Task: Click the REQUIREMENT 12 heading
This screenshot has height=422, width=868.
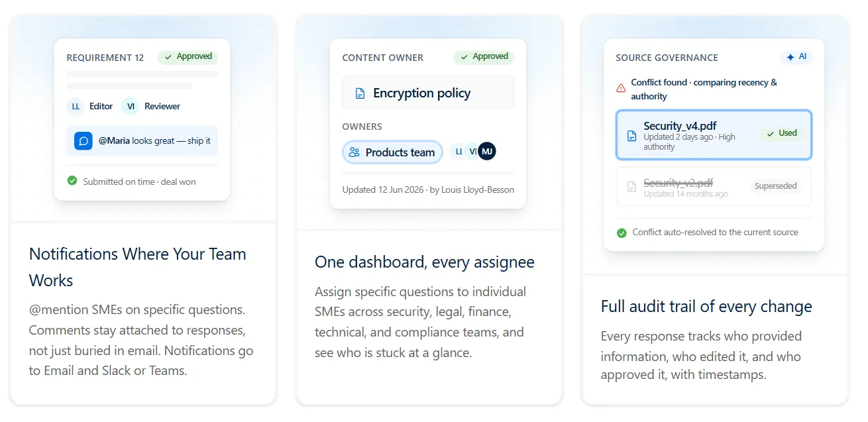Action: coord(105,58)
